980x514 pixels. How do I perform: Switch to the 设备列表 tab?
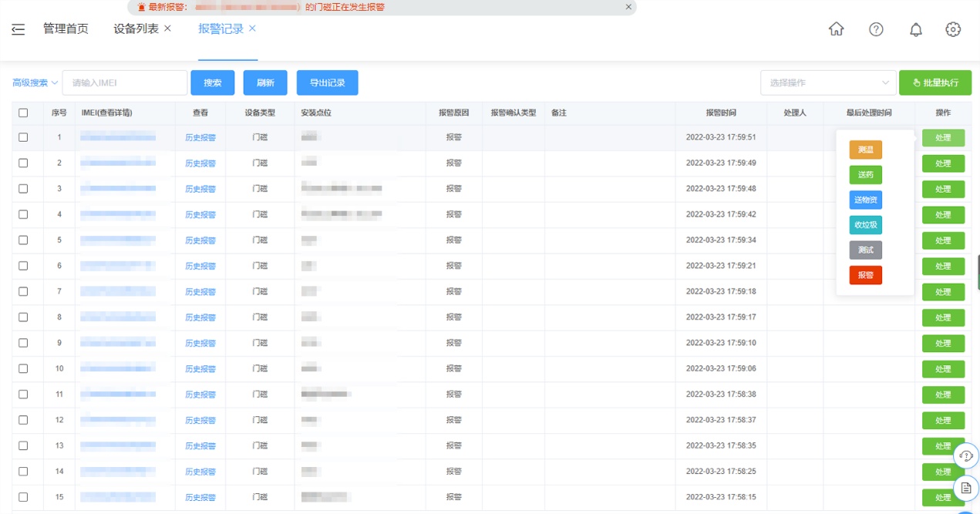[x=136, y=29]
